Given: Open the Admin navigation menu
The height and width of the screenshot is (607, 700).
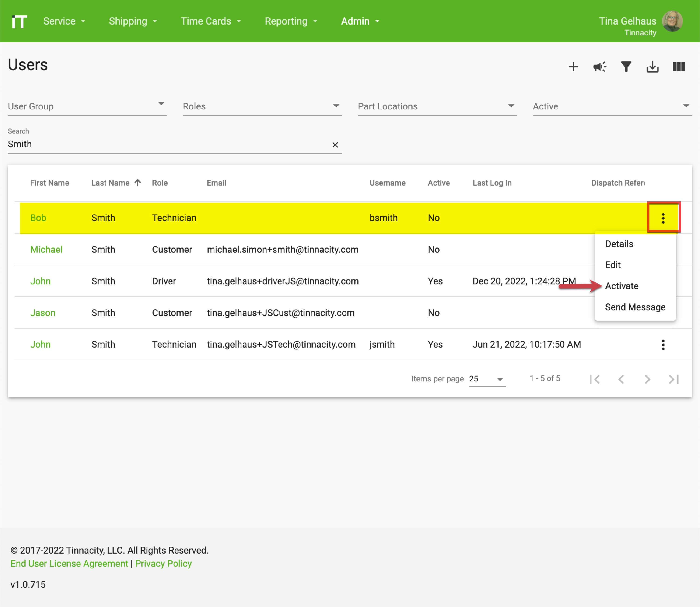Looking at the screenshot, I should 360,21.
